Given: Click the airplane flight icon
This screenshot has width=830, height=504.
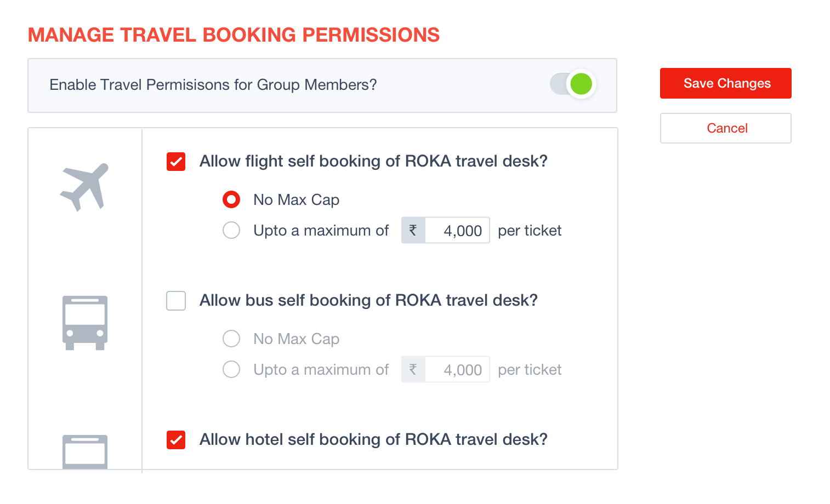Looking at the screenshot, I should pyautogui.click(x=84, y=187).
